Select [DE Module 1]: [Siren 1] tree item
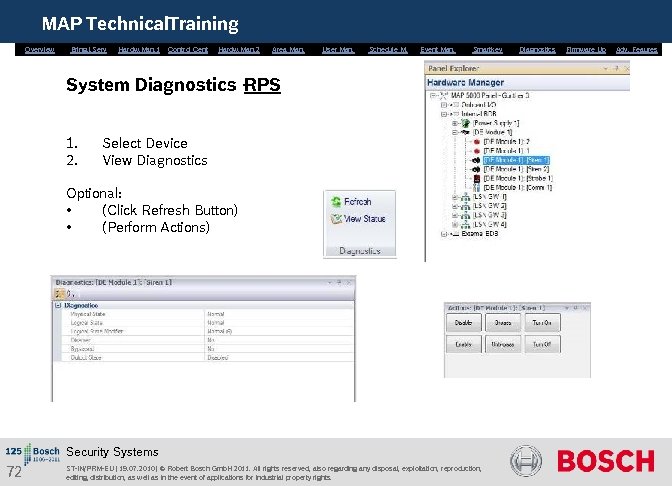672x486 pixels. pyautogui.click(x=516, y=160)
